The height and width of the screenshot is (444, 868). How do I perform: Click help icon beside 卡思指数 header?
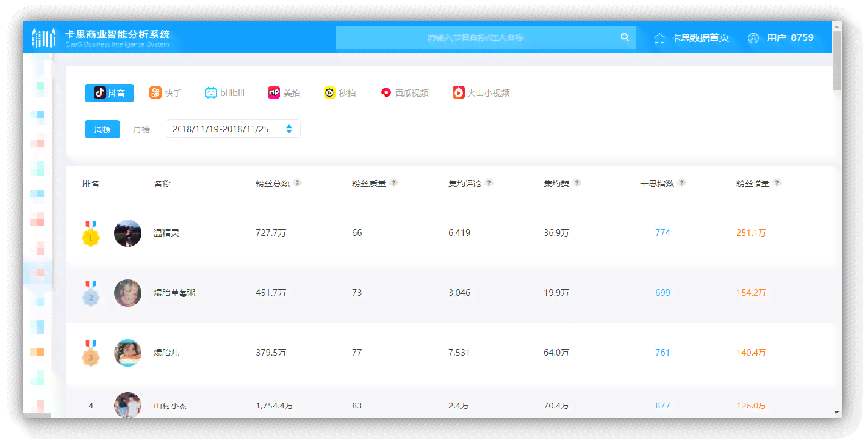pyautogui.click(x=682, y=183)
